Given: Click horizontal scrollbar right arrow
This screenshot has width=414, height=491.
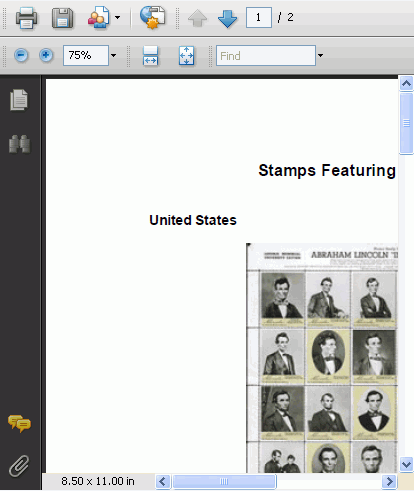Looking at the screenshot, I should coord(389,481).
